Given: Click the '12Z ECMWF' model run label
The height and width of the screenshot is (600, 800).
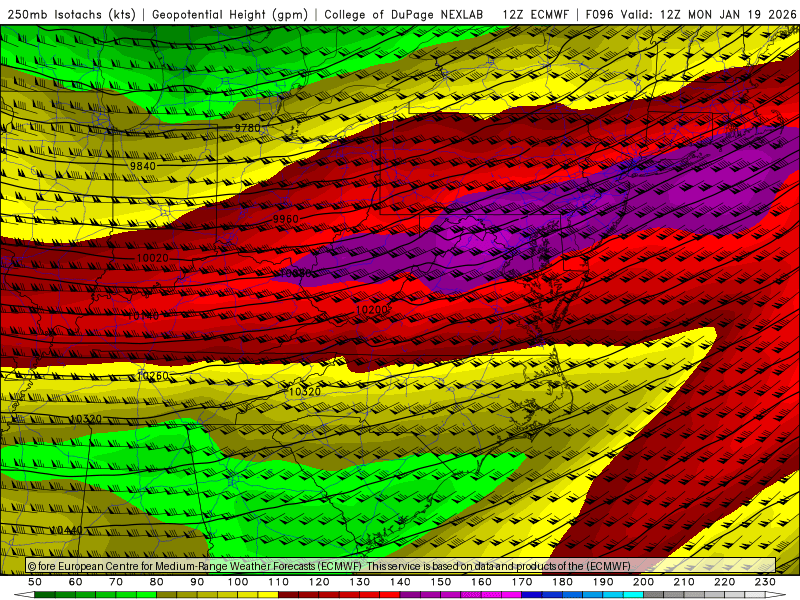Looking at the screenshot, I should click(x=535, y=14).
